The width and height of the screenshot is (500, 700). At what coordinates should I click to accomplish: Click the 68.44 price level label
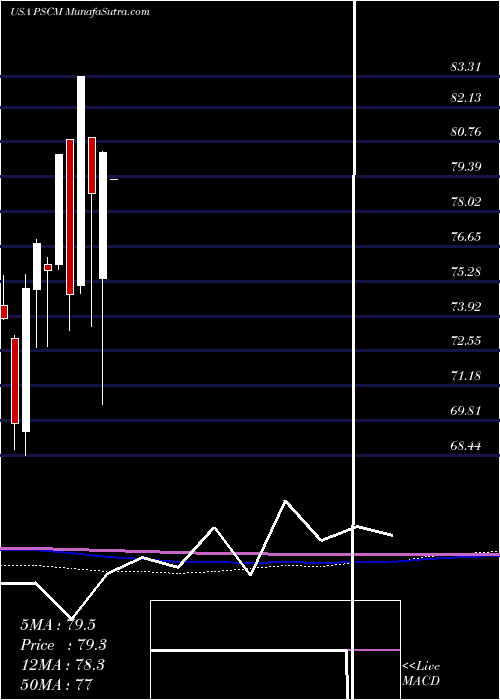[466, 446]
